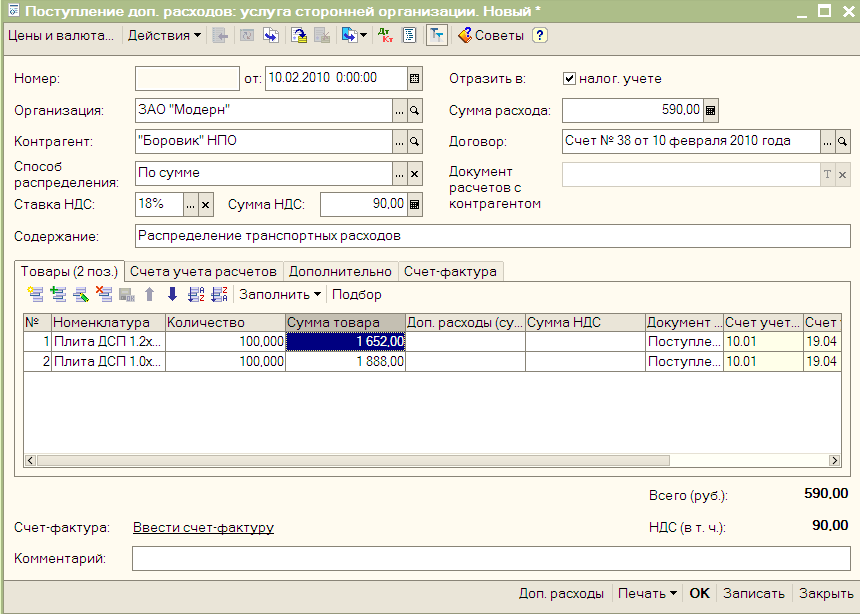Clear the Способ распределения field

pyautogui.click(x=415, y=174)
